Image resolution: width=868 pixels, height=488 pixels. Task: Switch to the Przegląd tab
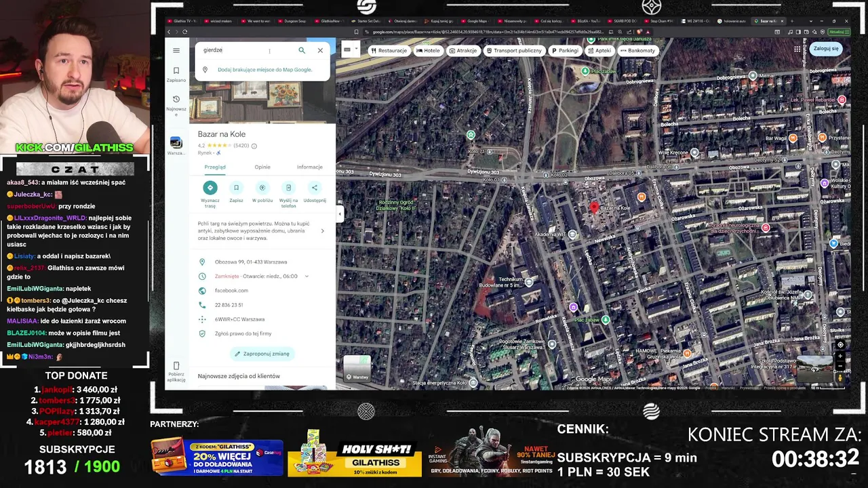click(215, 167)
